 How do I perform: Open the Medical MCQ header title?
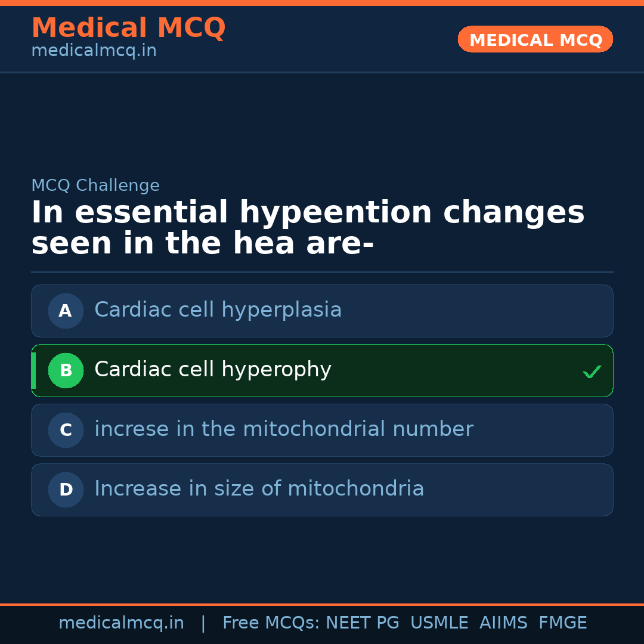128,28
